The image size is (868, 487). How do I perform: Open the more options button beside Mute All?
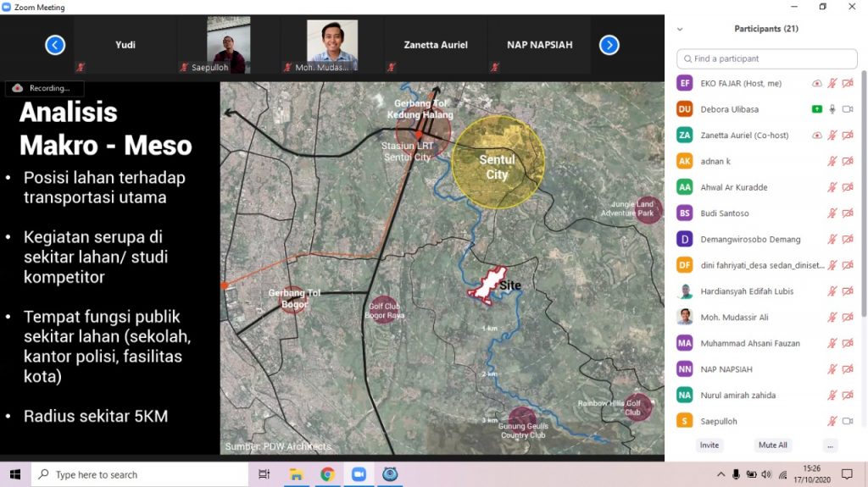830,445
